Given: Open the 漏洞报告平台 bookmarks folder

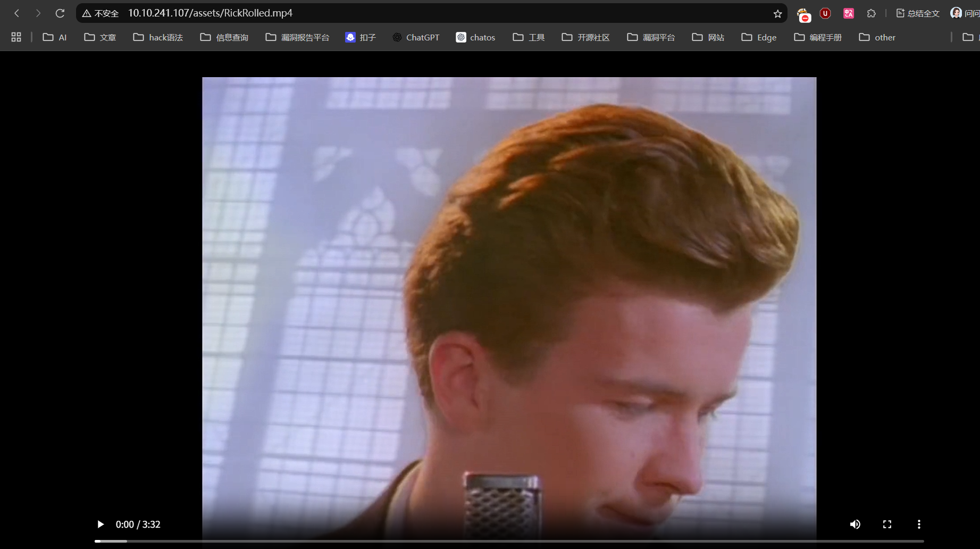Looking at the screenshot, I should [298, 37].
